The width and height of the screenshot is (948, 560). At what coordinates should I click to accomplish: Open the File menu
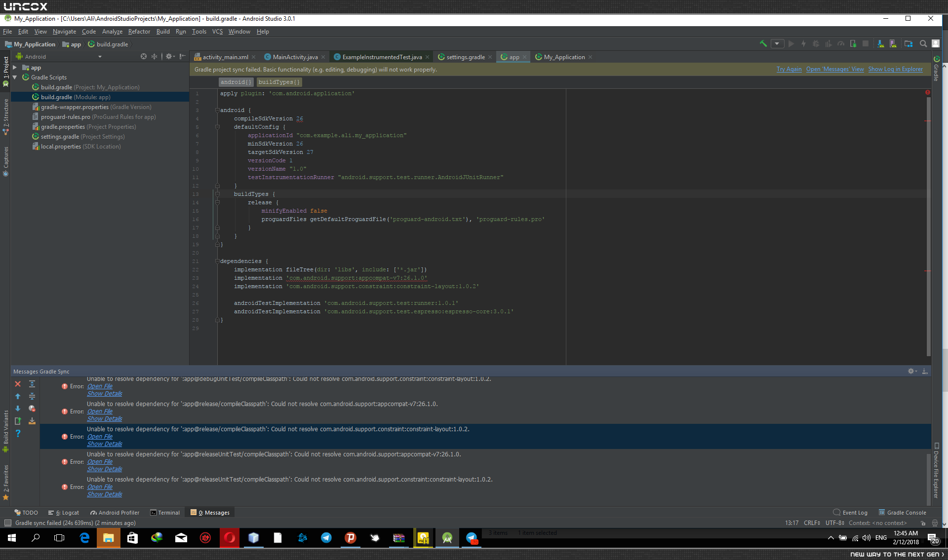pyautogui.click(x=7, y=32)
